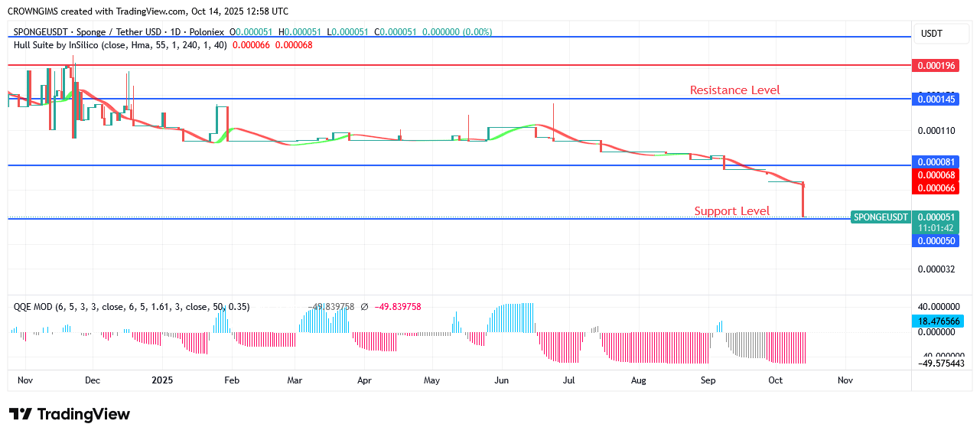Select the blue 0.000050 price label
Viewport: 980px width, 437px height.
[936, 241]
